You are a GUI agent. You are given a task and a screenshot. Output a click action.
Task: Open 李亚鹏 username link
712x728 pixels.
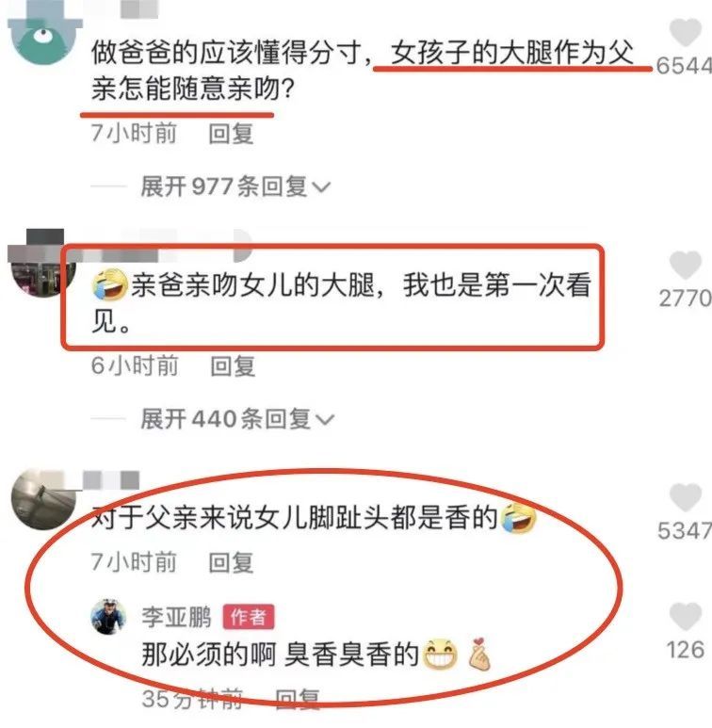point(176,618)
